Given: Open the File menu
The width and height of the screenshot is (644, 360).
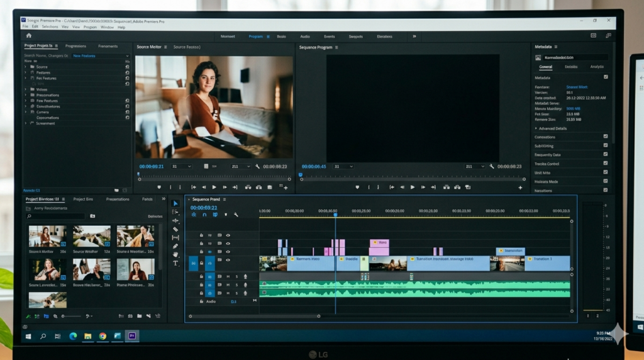Looking at the screenshot, I should 25,26.
